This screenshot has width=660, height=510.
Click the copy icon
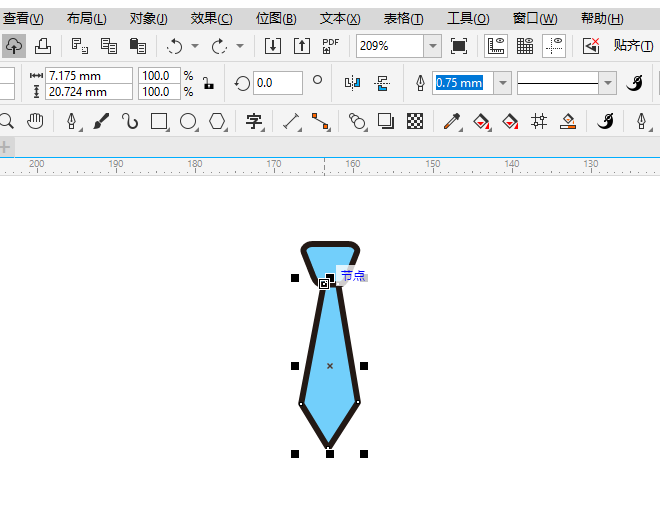pos(109,46)
